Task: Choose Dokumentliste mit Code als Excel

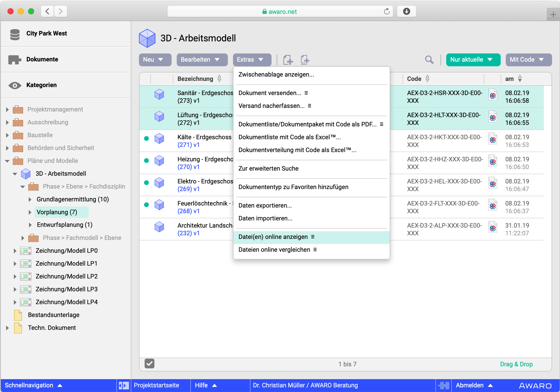Action: tap(311, 137)
